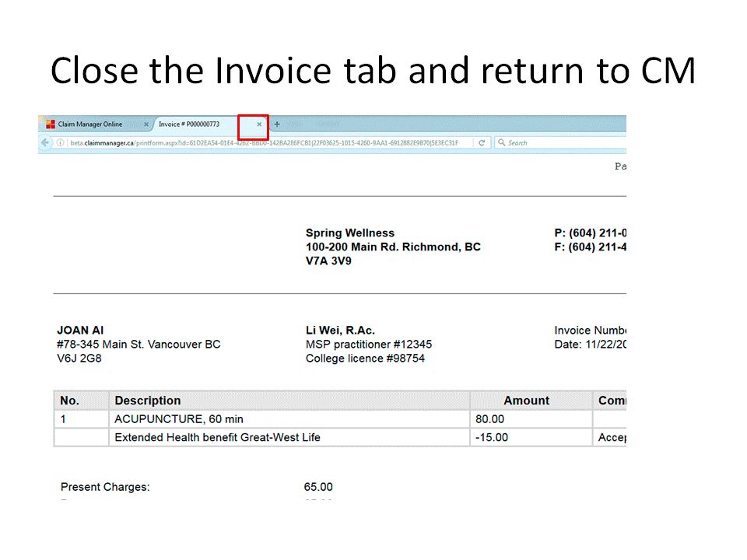Click the 80.00 amount cell

[489, 419]
